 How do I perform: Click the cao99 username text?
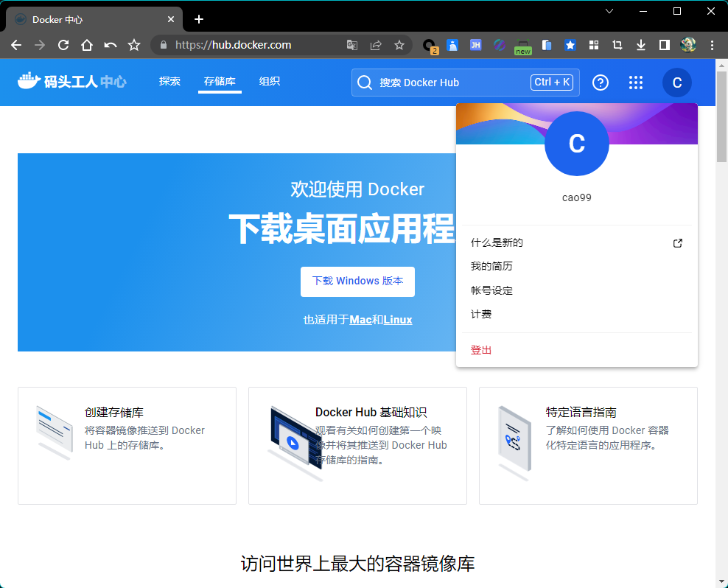point(577,198)
